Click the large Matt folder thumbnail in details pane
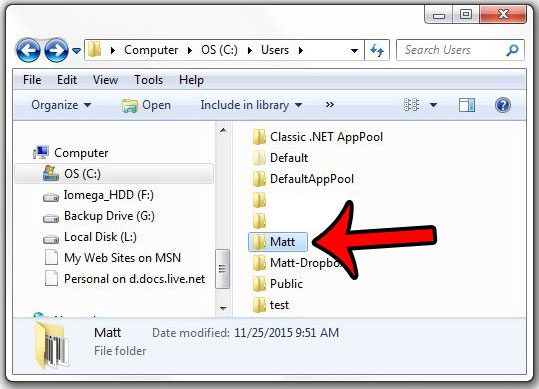The width and height of the screenshot is (539, 389). tap(52, 345)
